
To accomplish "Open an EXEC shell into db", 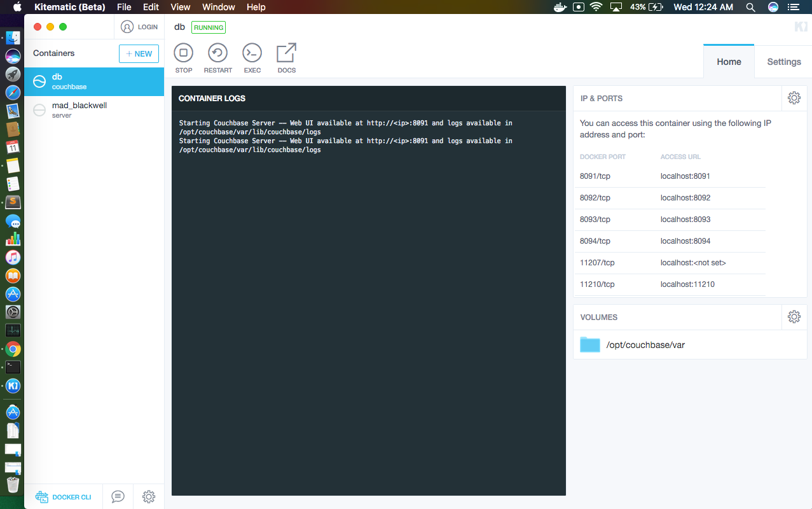I will coord(252,57).
